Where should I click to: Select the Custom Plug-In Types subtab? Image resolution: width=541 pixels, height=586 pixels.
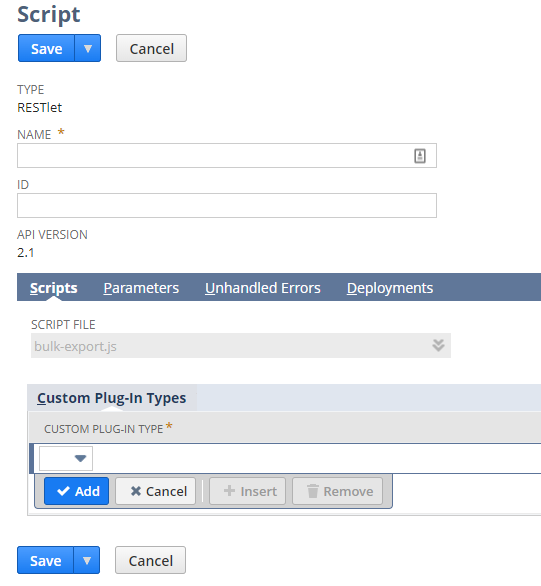[112, 398]
